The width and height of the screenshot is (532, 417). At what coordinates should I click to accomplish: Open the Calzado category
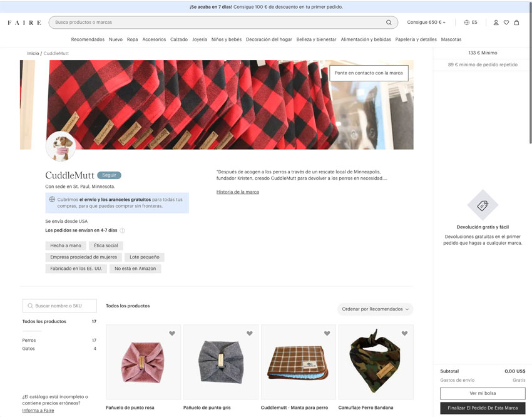pyautogui.click(x=179, y=39)
